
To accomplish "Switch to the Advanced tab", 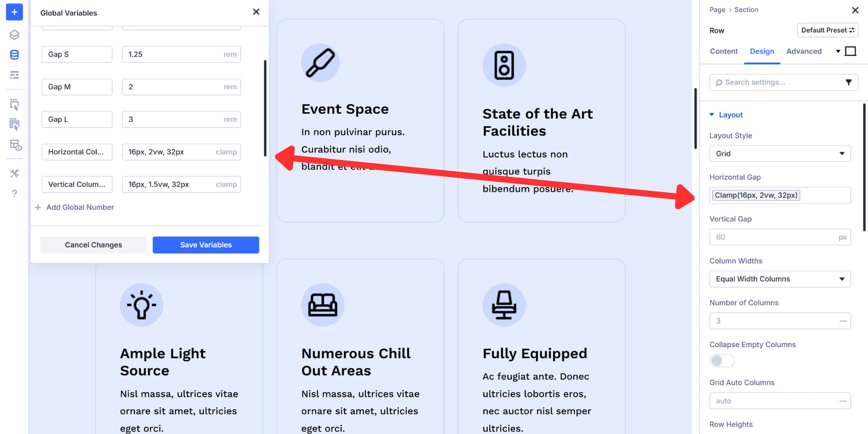I will coord(804,51).
